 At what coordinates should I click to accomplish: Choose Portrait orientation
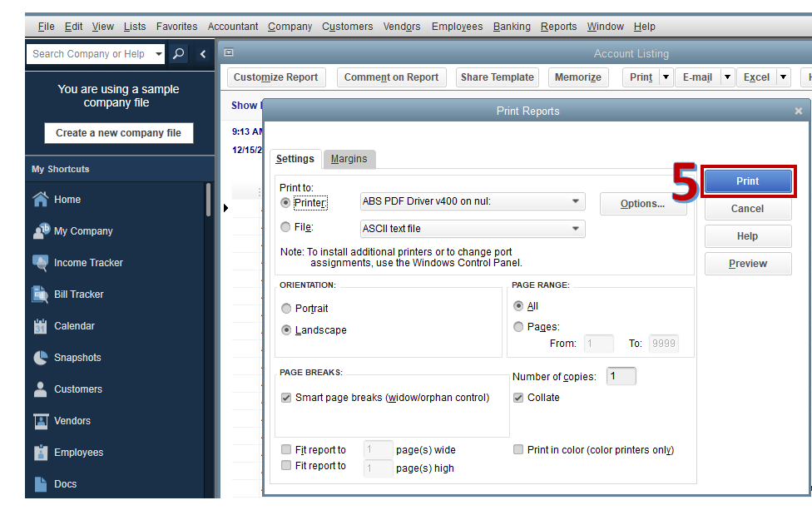pyautogui.click(x=286, y=309)
